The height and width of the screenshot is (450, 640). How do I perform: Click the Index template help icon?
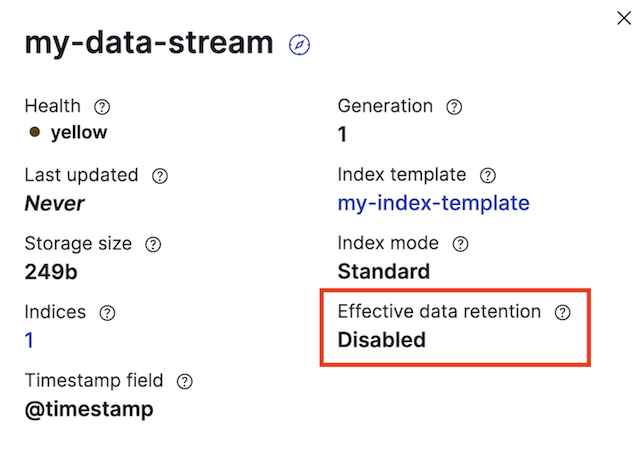click(488, 175)
